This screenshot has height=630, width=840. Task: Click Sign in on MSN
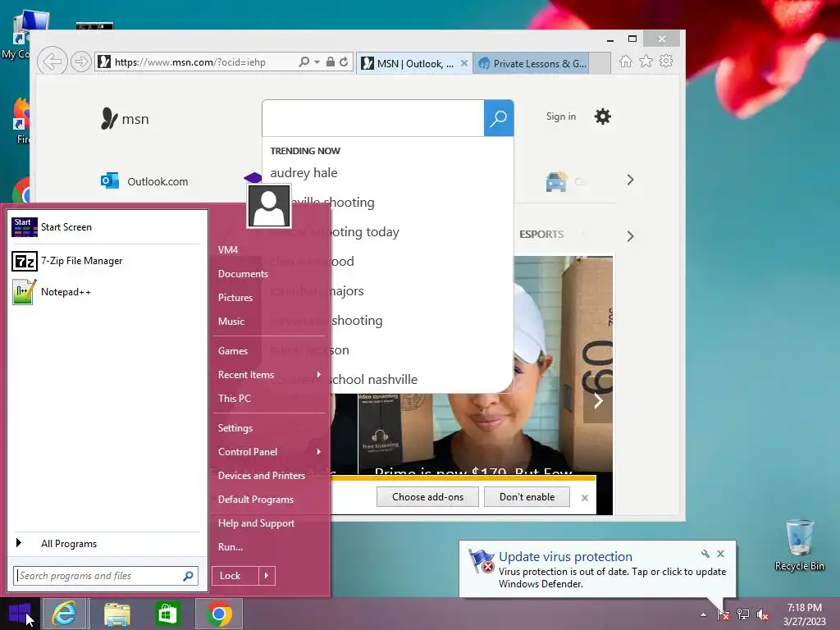click(561, 116)
